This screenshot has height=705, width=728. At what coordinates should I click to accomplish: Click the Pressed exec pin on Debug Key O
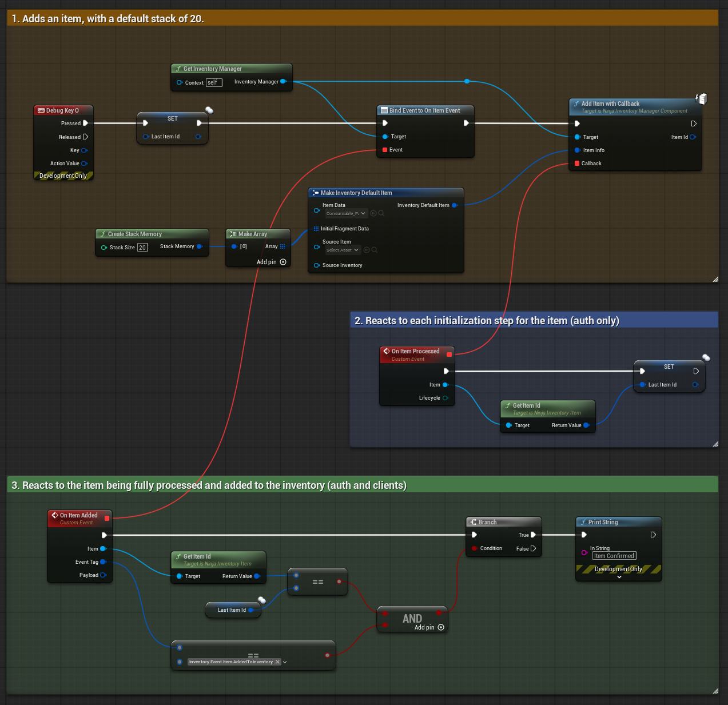[85, 123]
